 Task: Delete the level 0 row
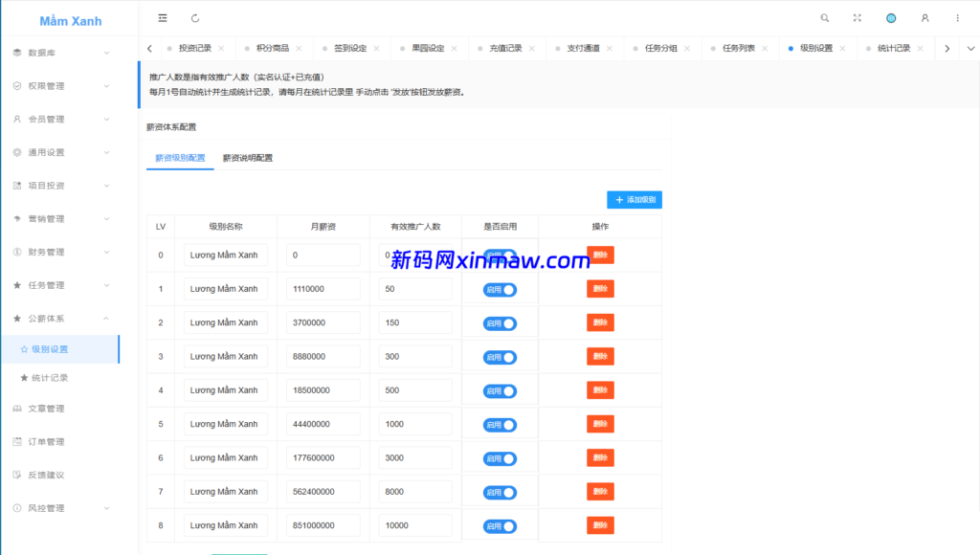tap(600, 255)
